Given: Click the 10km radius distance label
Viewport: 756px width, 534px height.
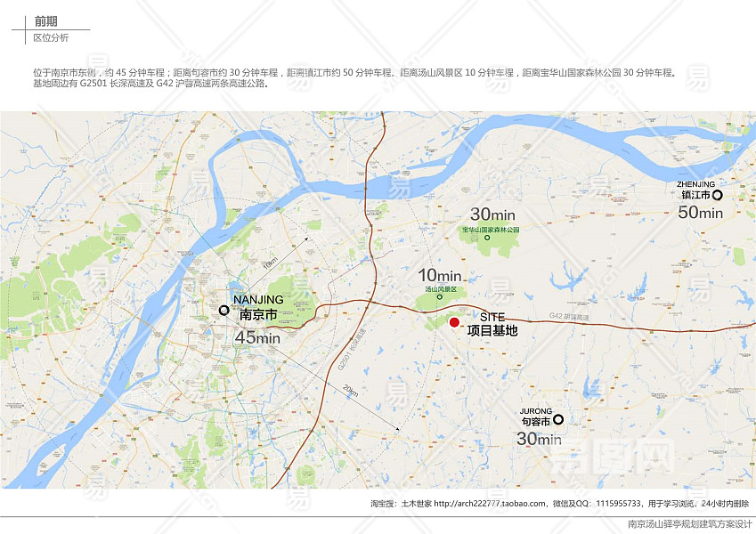Looking at the screenshot, I should (270, 263).
